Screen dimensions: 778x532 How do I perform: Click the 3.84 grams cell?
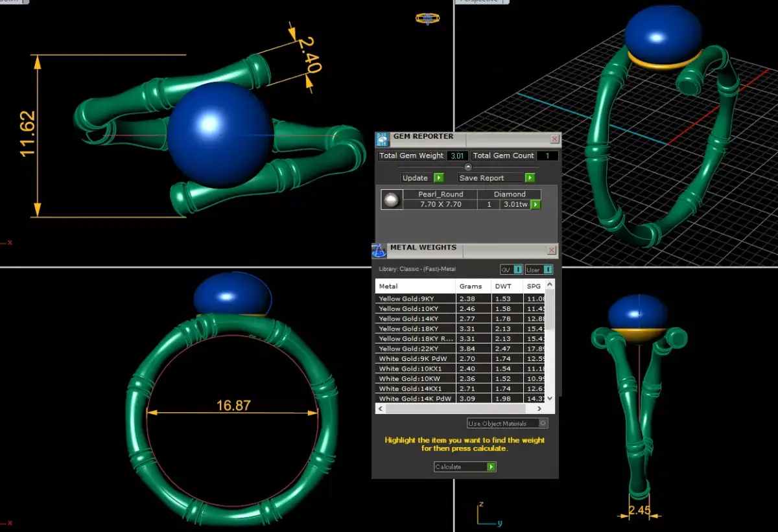[473, 349]
